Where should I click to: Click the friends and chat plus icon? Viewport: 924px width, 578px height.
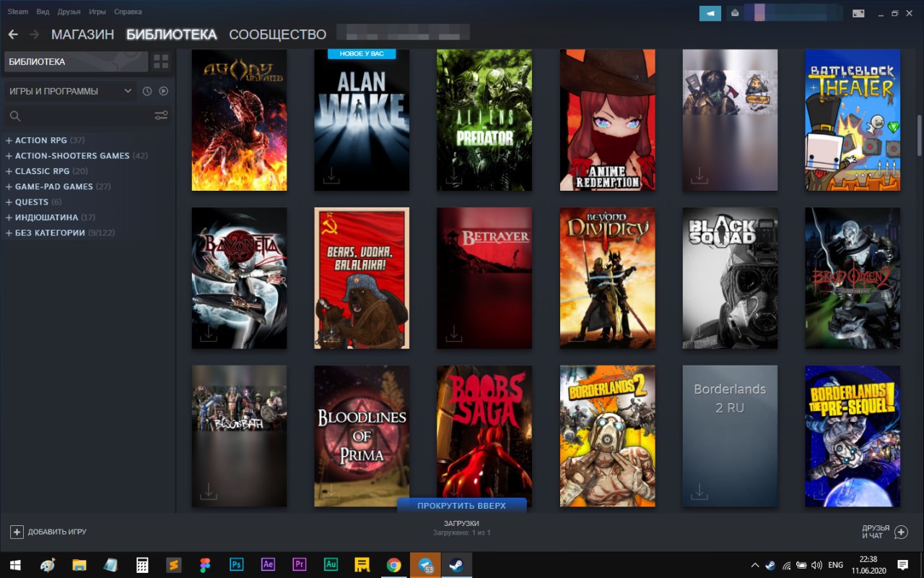click(901, 532)
